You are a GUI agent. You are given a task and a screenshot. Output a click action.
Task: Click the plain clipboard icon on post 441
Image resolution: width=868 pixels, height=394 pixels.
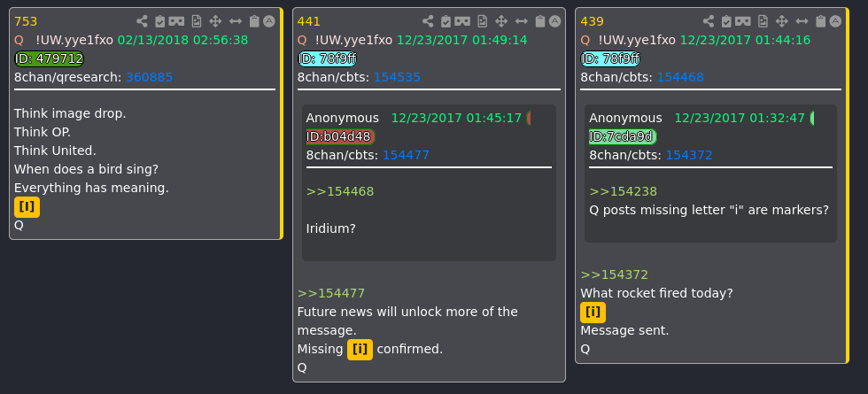[x=539, y=21]
